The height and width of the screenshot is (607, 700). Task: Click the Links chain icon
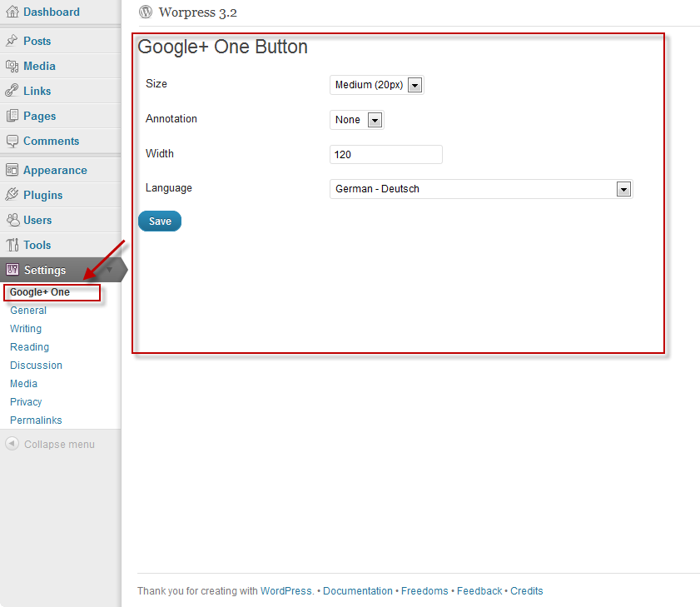pyautogui.click(x=12, y=91)
